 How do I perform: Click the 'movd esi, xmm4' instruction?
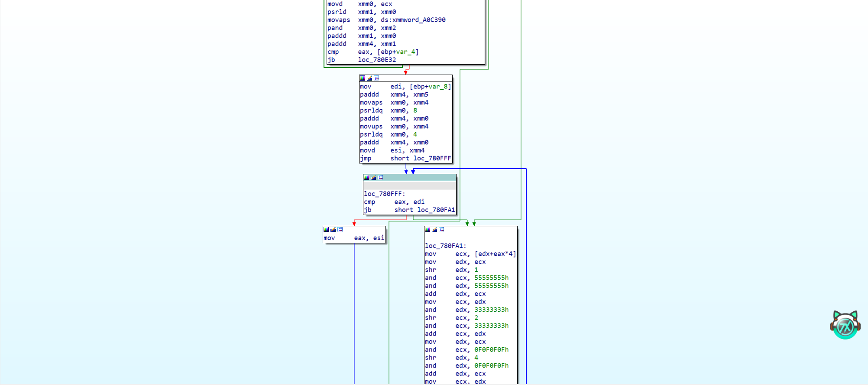coord(392,150)
